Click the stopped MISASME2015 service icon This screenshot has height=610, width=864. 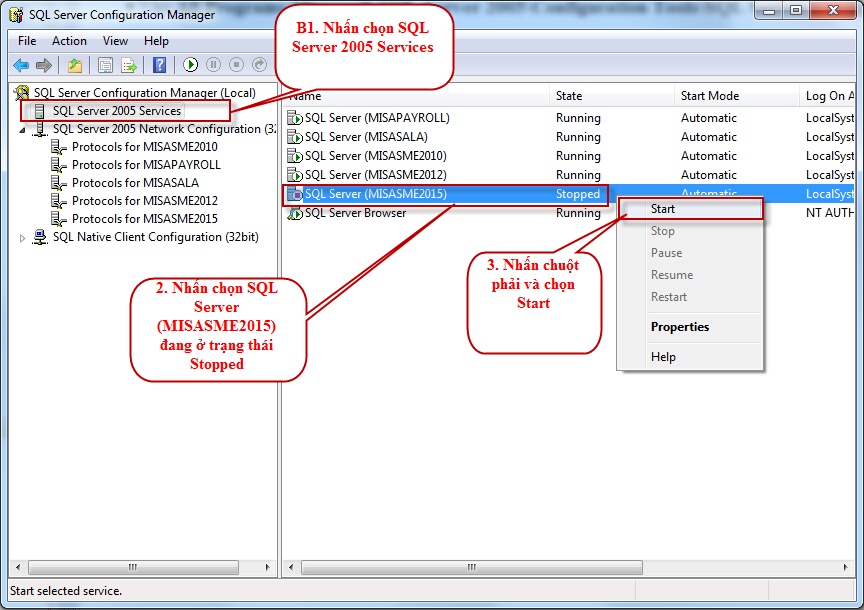pyautogui.click(x=295, y=194)
